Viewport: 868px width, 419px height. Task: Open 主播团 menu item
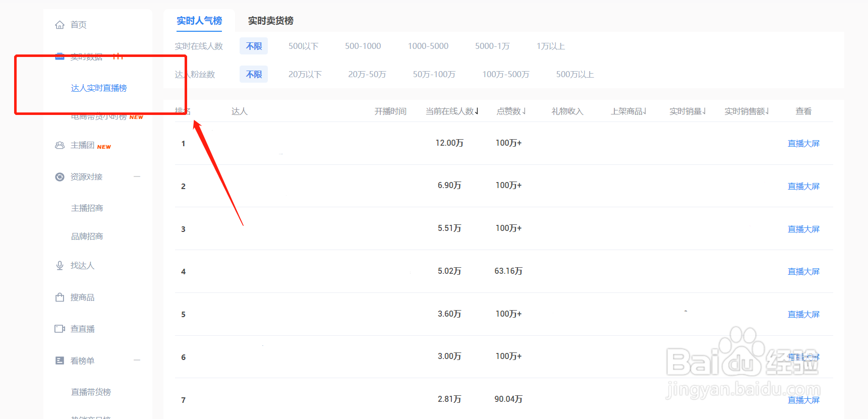(x=83, y=145)
